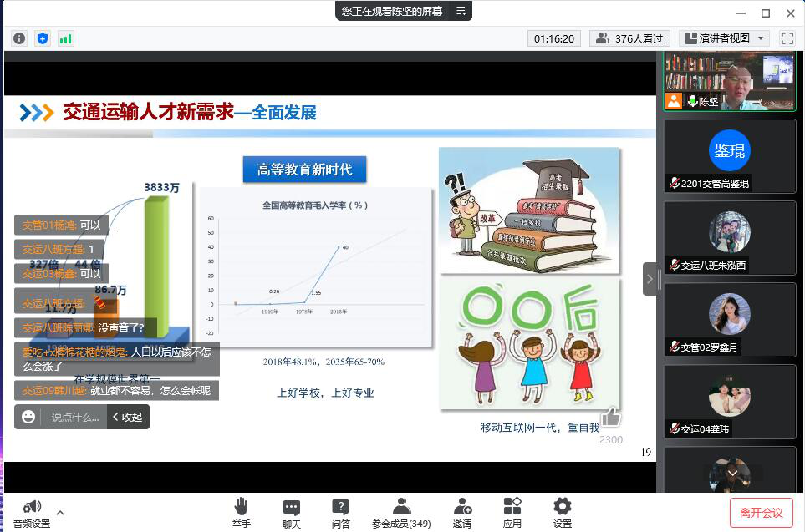Click chat message 没声音了?
Screen dimensions: 805x532
pyautogui.click(x=85, y=327)
